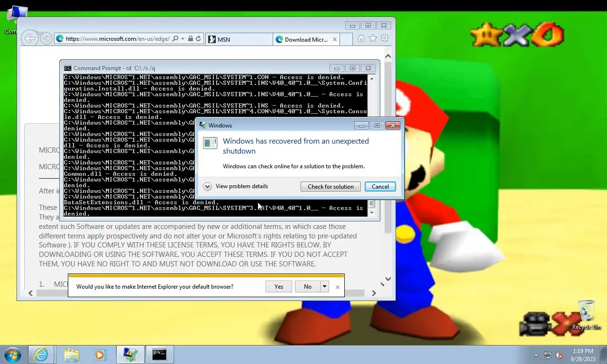This screenshot has height=364, width=607.
Task: Click Check for solution button
Action: [331, 186]
